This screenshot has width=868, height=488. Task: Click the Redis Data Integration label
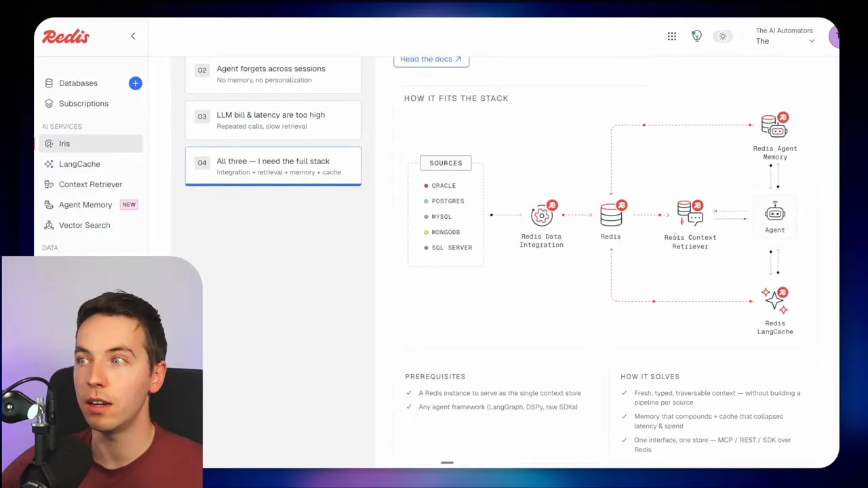(541, 241)
